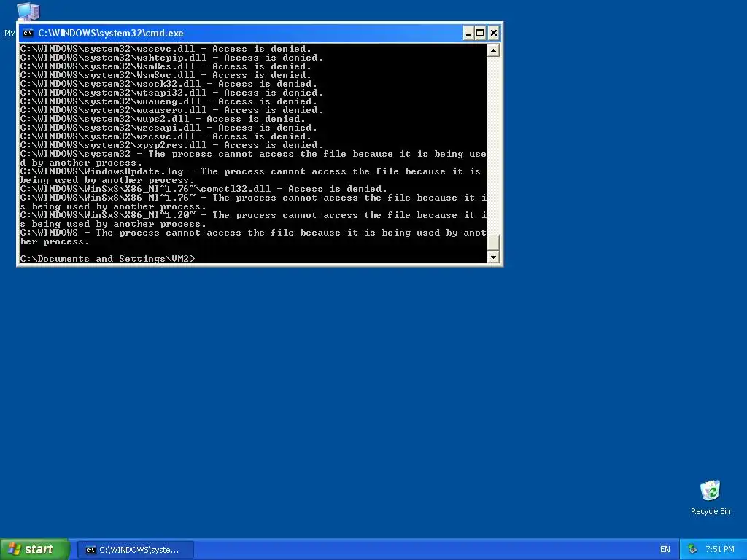747x560 pixels.
Task: Click the WsmSvc.dll access denied line
Action: tap(166, 75)
